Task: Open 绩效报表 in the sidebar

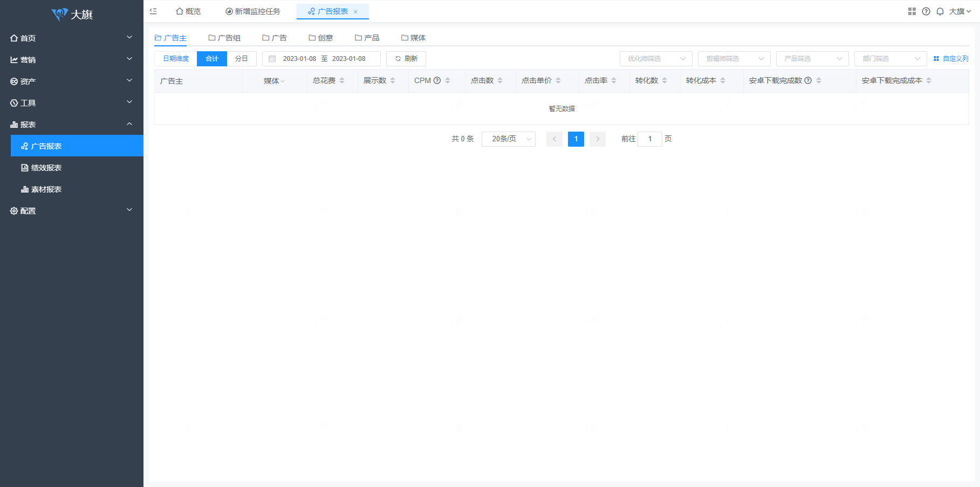Action: 46,168
